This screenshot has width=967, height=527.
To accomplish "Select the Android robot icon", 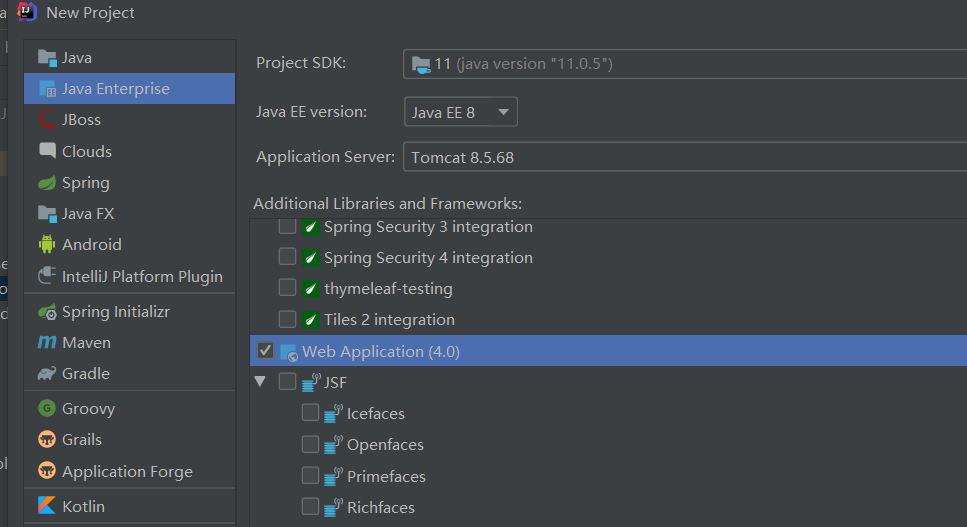I will click(x=47, y=244).
